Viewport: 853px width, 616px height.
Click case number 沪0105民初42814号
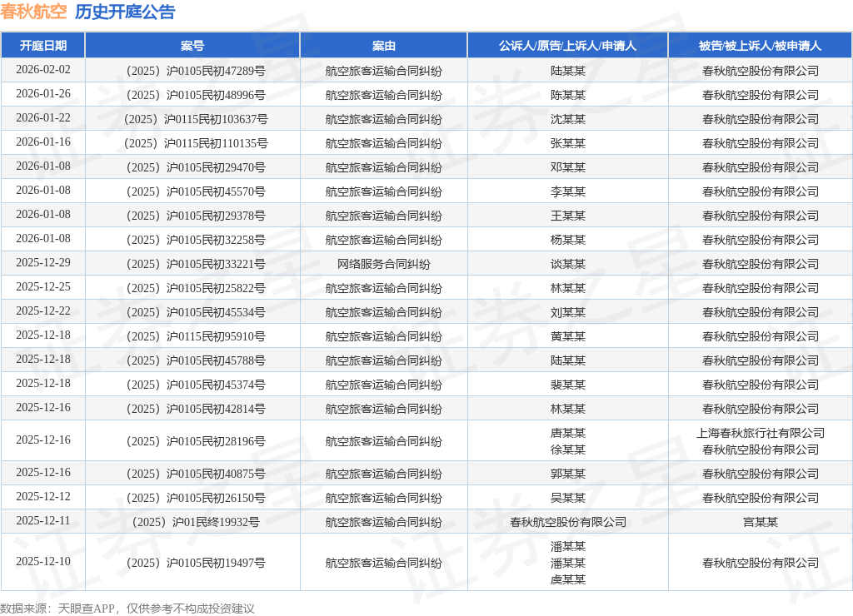pos(216,409)
